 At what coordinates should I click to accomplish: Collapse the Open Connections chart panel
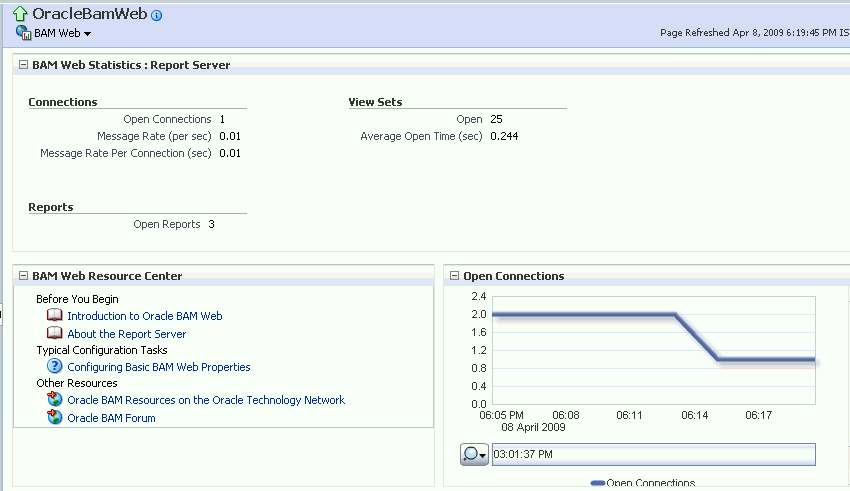(x=454, y=275)
